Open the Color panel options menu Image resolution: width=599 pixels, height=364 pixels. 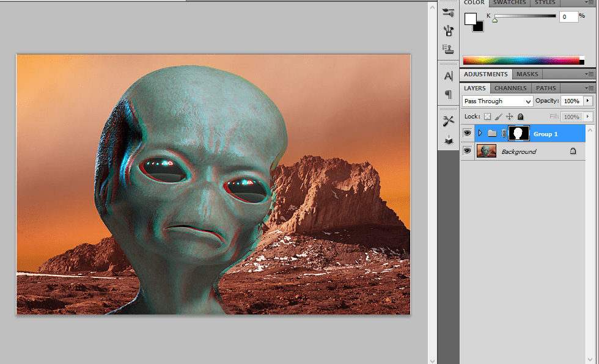tap(589, 2)
